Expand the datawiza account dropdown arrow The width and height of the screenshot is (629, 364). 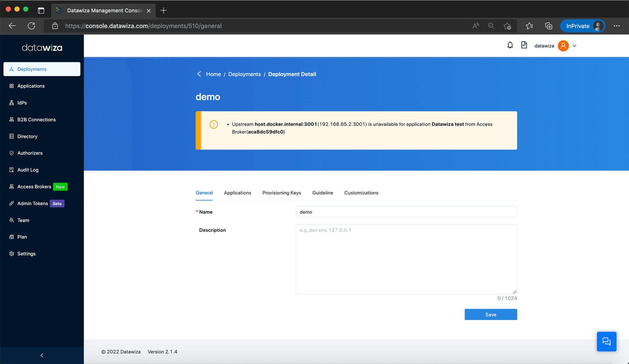coord(574,46)
